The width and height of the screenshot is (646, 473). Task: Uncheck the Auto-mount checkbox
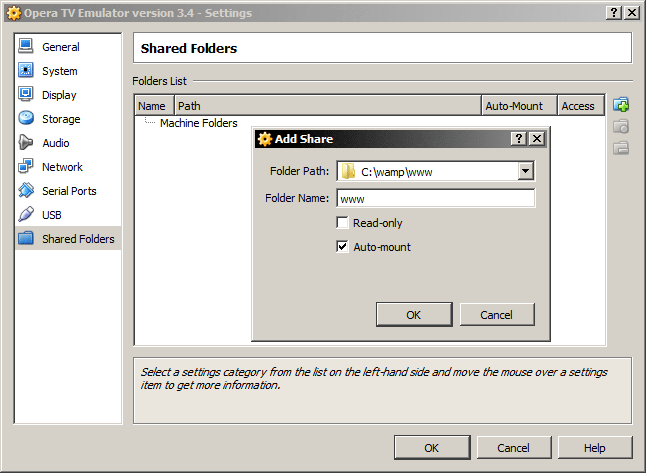tap(342, 247)
